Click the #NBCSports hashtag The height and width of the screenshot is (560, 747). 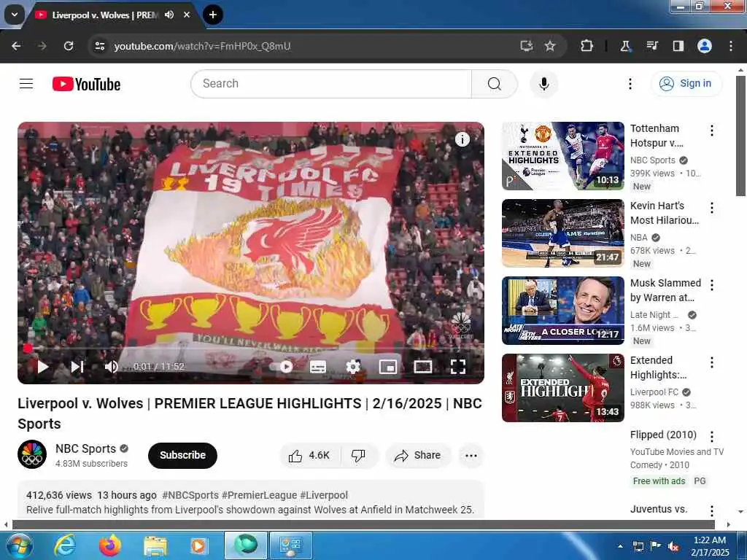(x=190, y=495)
